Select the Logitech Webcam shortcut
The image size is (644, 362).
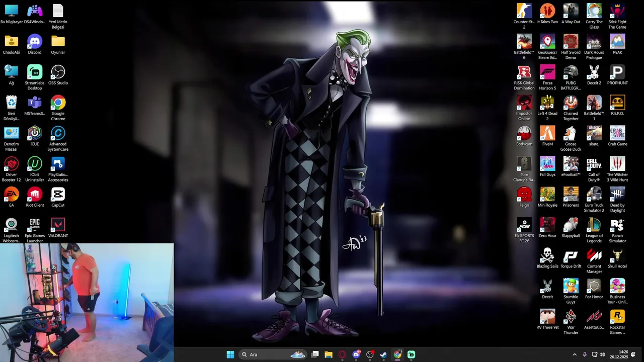[11, 230]
